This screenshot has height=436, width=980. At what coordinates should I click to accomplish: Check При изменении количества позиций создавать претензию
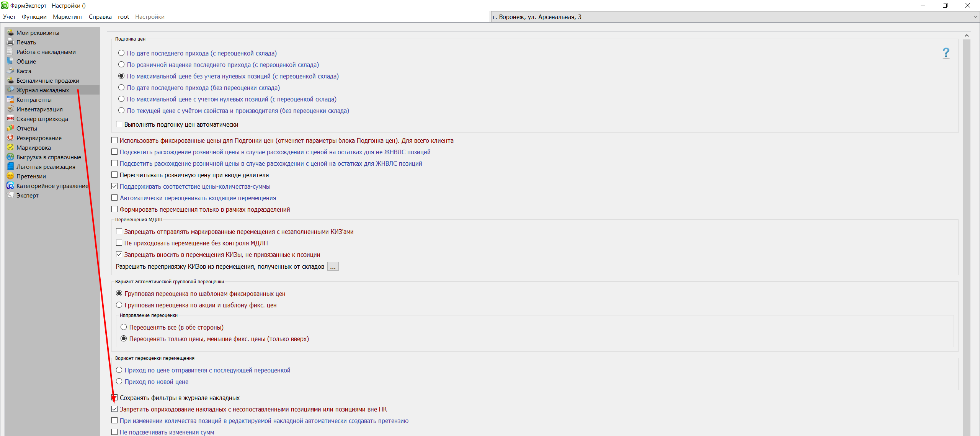[x=114, y=420]
